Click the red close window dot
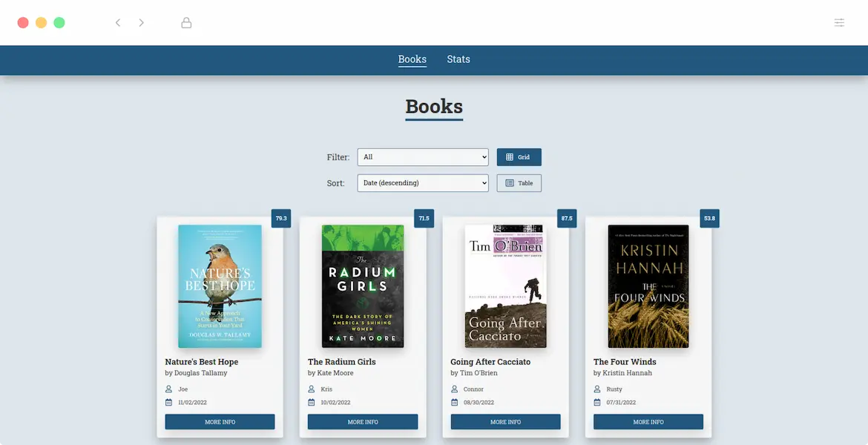The height and width of the screenshot is (445, 868). point(23,23)
